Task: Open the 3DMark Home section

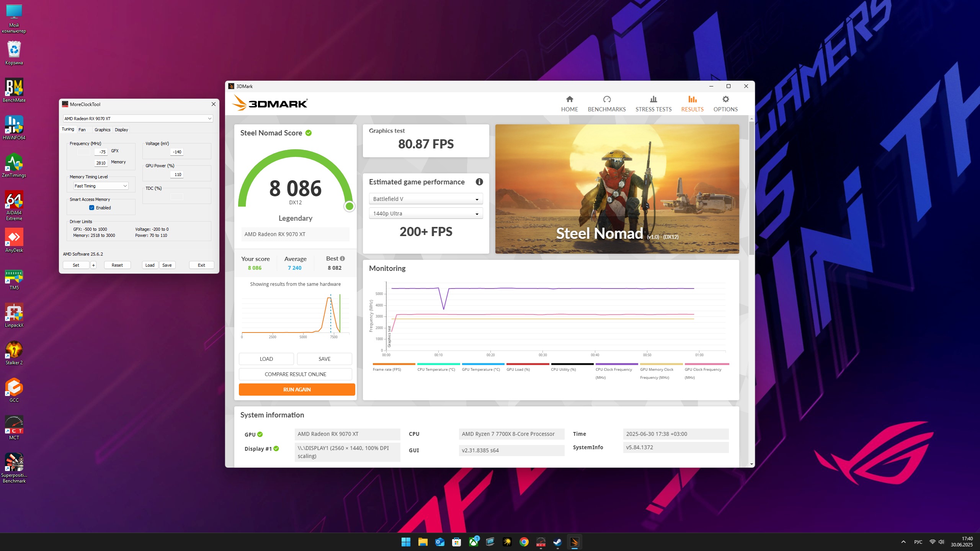Action: click(569, 104)
